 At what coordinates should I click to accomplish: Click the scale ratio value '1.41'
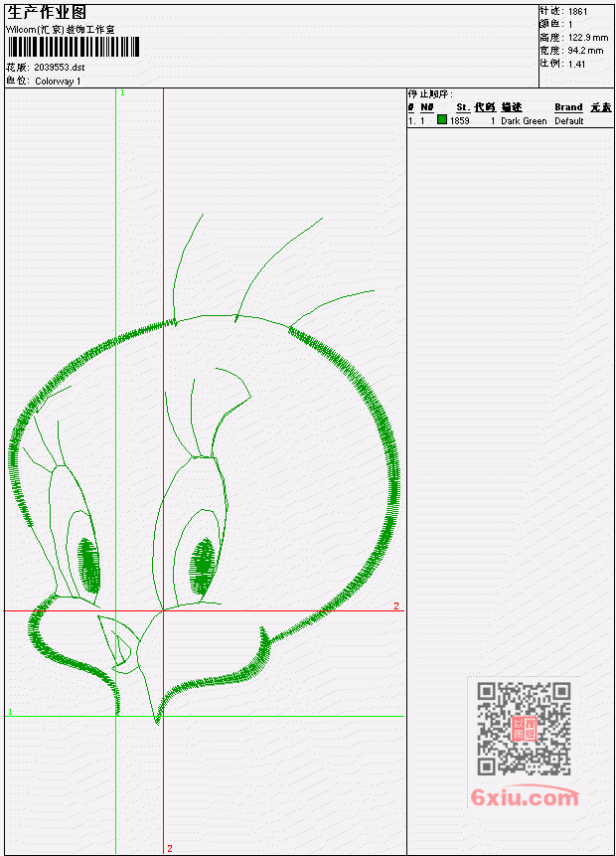(x=576, y=64)
